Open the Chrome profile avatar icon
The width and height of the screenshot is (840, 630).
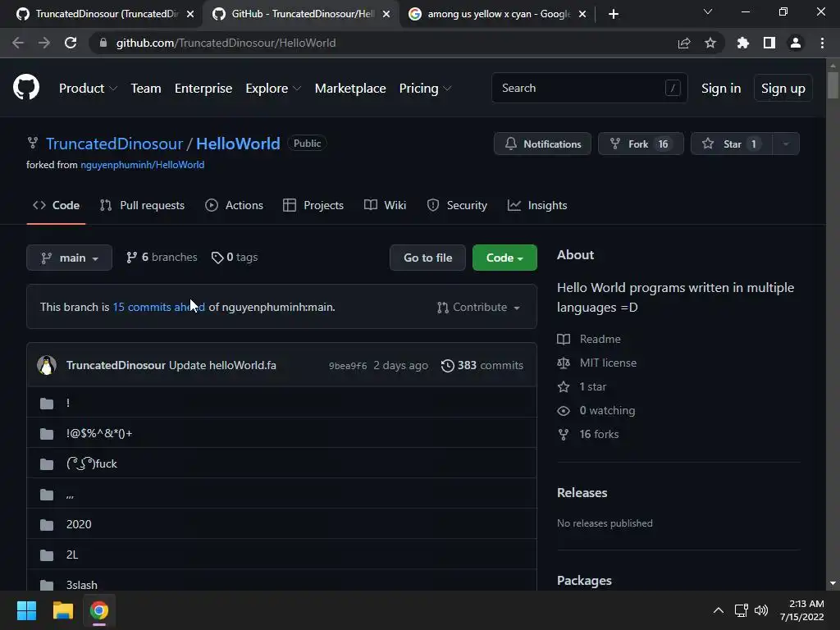coord(796,43)
